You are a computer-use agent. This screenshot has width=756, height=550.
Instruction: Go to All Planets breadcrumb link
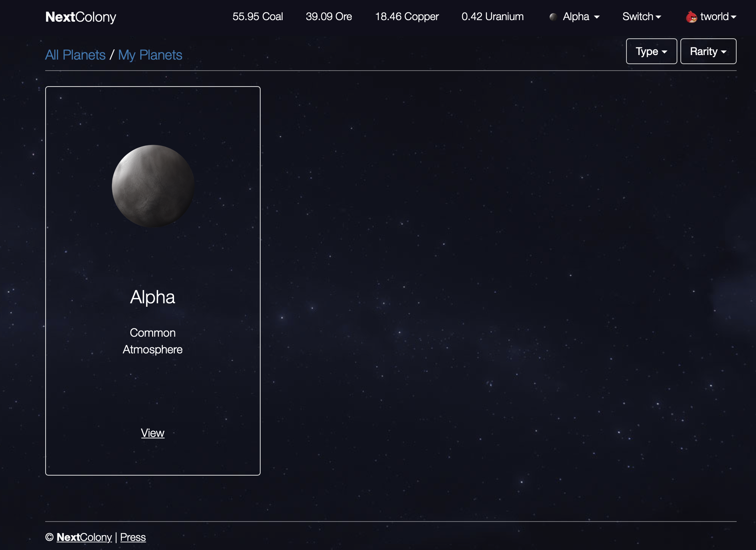75,55
